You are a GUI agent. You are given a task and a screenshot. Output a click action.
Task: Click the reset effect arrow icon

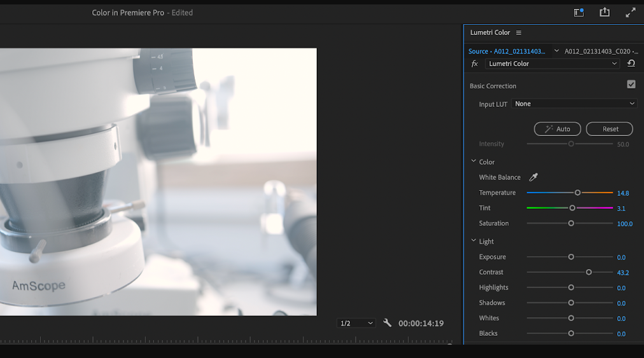631,63
